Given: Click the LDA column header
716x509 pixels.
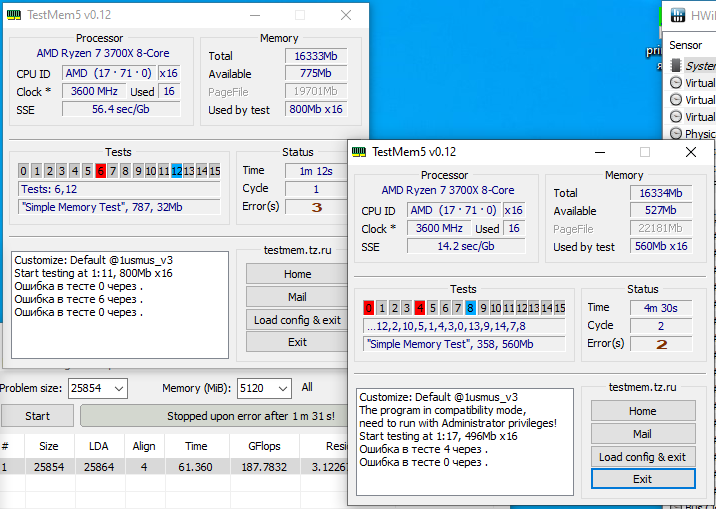Looking at the screenshot, I should [99, 446].
